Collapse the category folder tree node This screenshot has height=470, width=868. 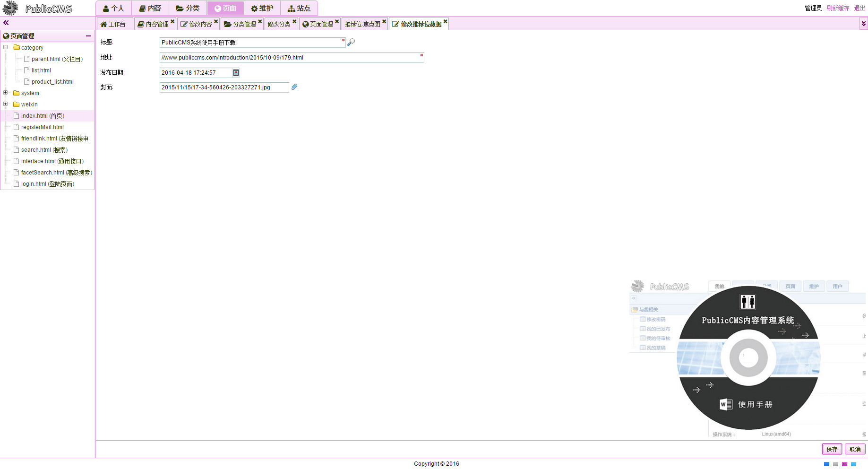(x=6, y=47)
